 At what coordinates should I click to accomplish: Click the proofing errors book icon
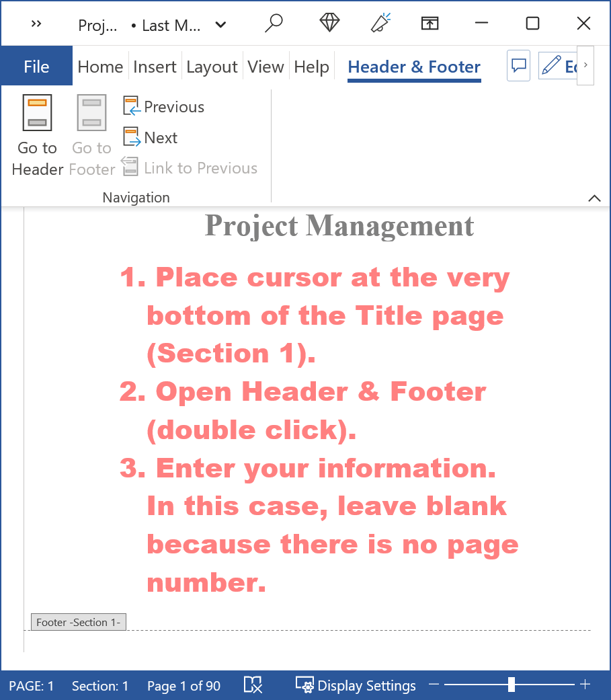click(253, 685)
